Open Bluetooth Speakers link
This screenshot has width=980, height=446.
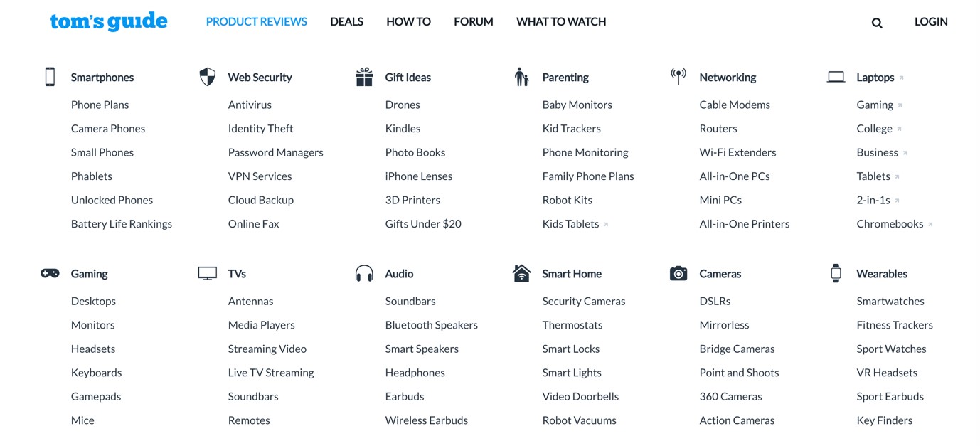[432, 324]
